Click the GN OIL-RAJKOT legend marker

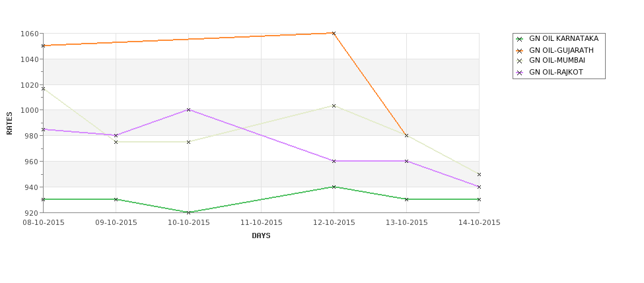point(520,72)
